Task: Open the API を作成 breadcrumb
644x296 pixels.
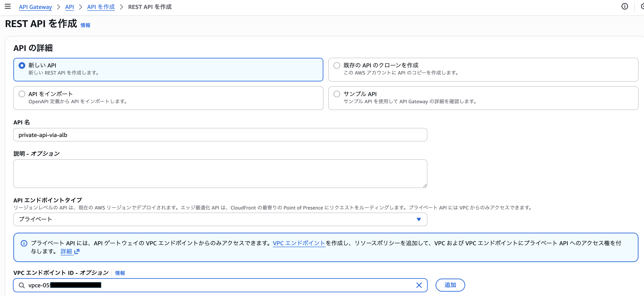Action: [101, 7]
